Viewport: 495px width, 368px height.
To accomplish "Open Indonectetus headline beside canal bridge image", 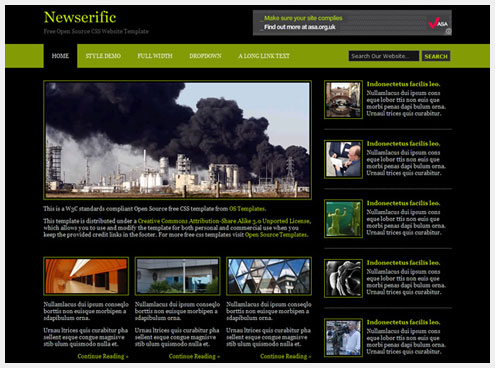I will tap(403, 84).
